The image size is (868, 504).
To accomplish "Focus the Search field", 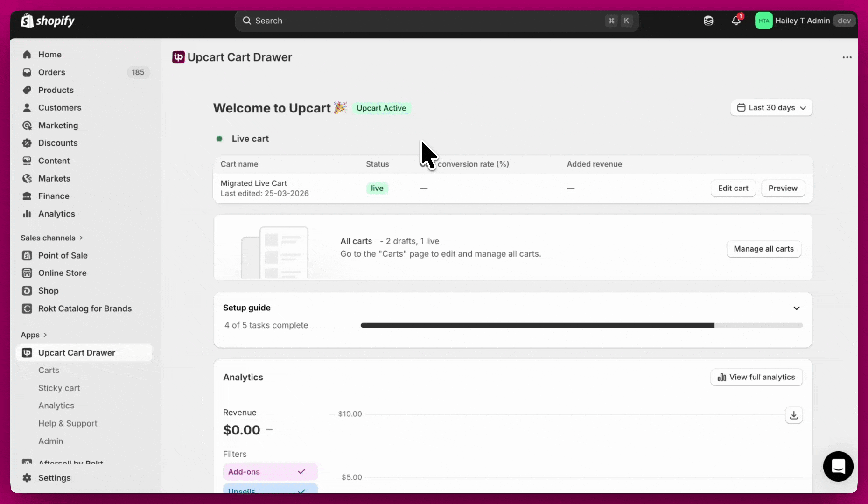I will [x=437, y=21].
